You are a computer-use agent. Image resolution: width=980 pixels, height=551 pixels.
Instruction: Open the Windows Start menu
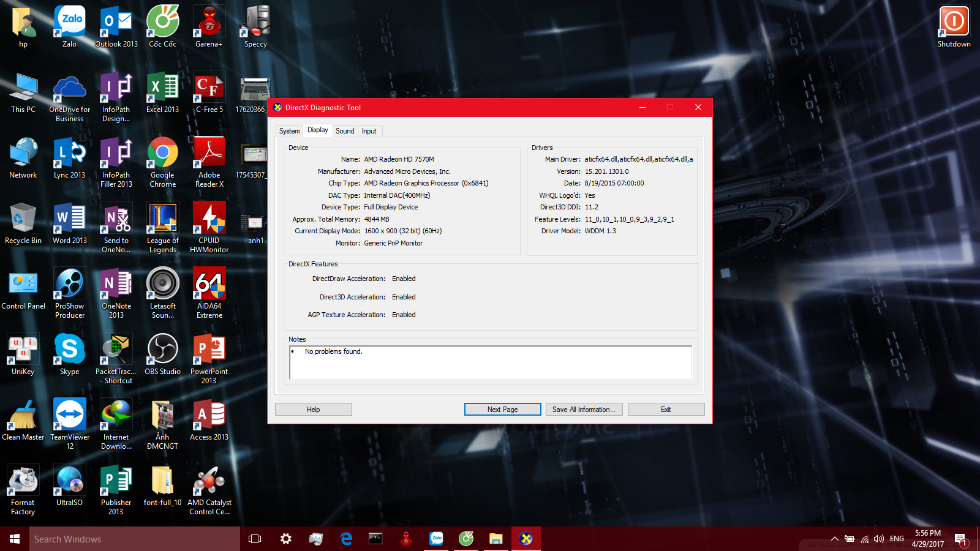(x=15, y=539)
